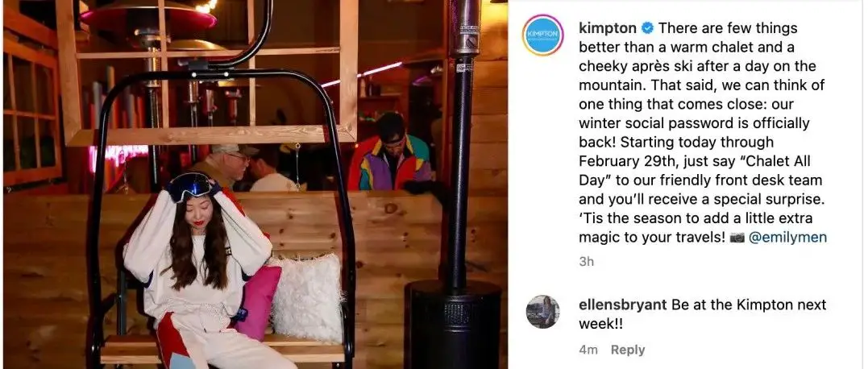The image size is (868, 369).
Task: Click the 3h post timestamp
Action: pyautogui.click(x=586, y=261)
